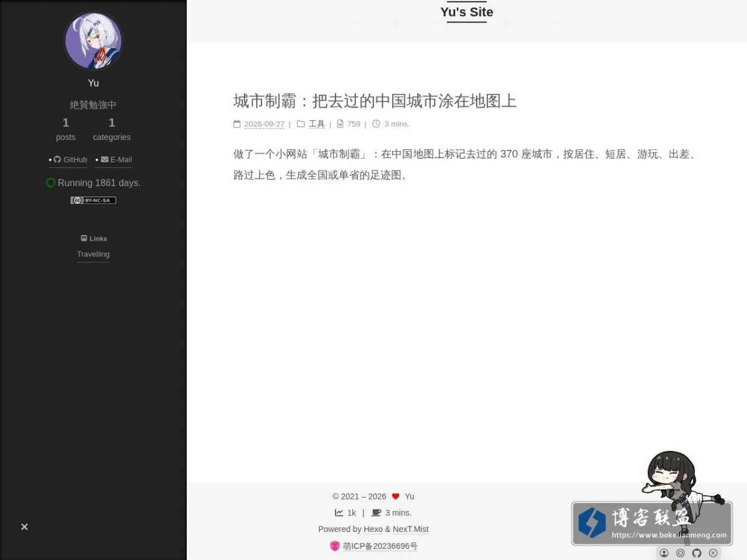
Task: Click the chart icon beside 1k
Action: pos(339,513)
